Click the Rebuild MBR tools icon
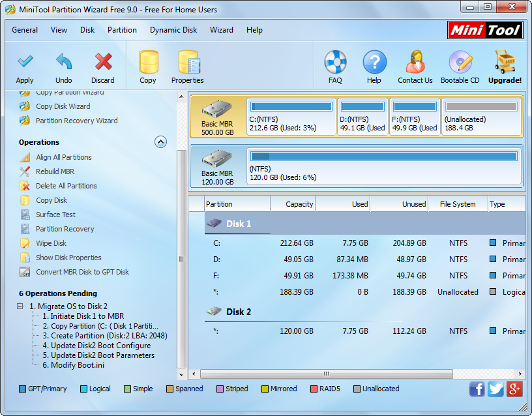Screen dimensions: 532x416 [25, 171]
